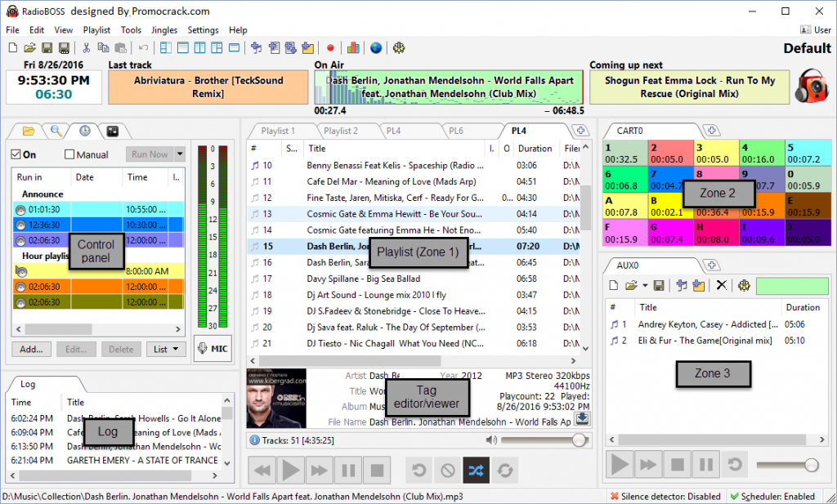Image resolution: width=837 pixels, height=504 pixels.
Task: Toggle the crossed-circle button in main player
Action: point(447,470)
